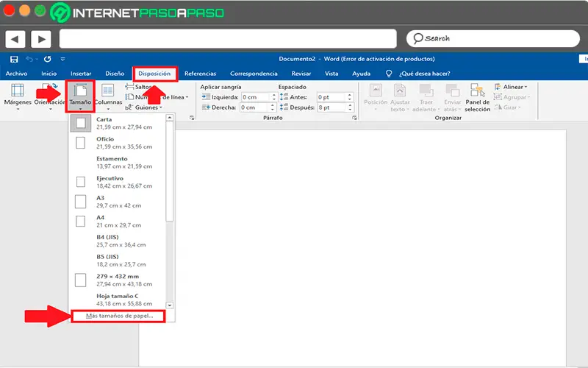Open Customize Quick Access Toolbar arrow
The width and height of the screenshot is (588, 368).
62,59
